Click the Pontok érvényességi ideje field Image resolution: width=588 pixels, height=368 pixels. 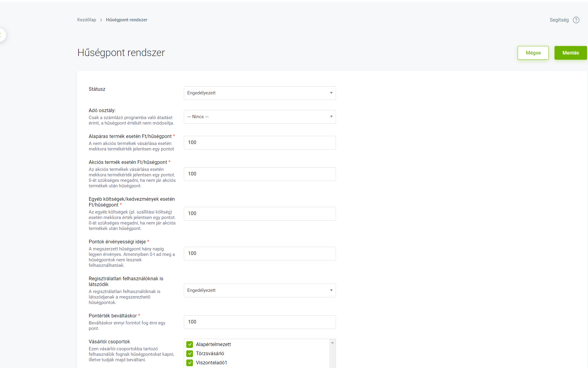click(260, 253)
